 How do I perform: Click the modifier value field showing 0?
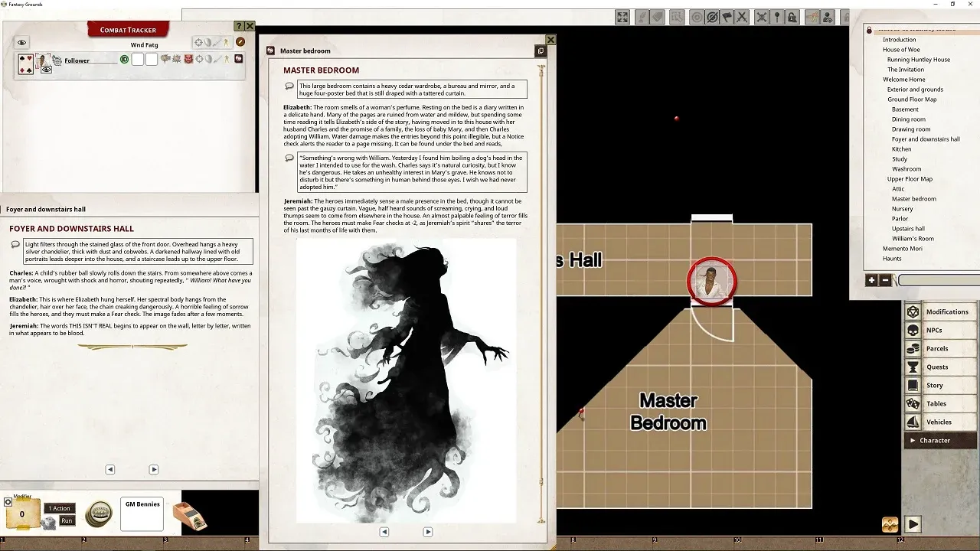tap(22, 514)
